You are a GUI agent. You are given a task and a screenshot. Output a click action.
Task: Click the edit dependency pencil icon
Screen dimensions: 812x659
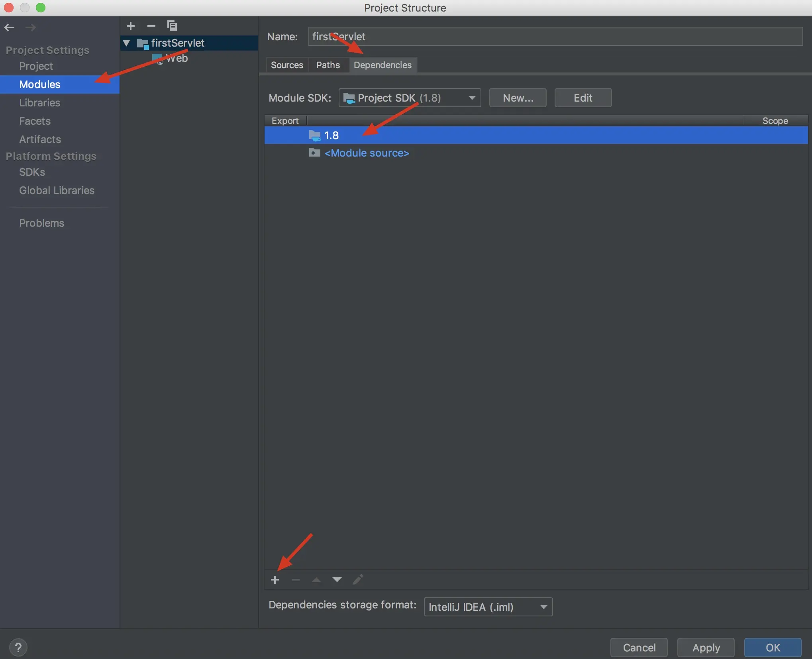click(x=358, y=580)
